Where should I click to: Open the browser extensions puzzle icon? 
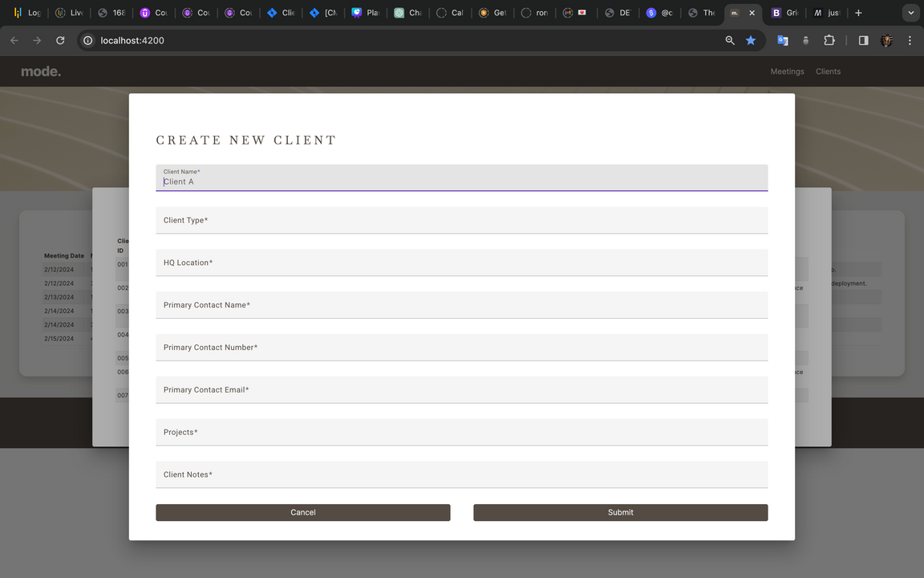[x=829, y=40]
